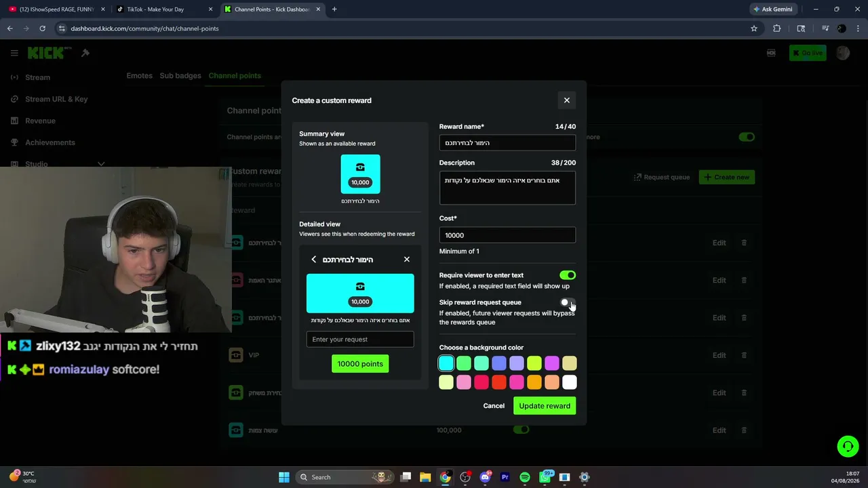This screenshot has width=868, height=488.
Task: Switch to the Emotes tab
Action: [139, 76]
